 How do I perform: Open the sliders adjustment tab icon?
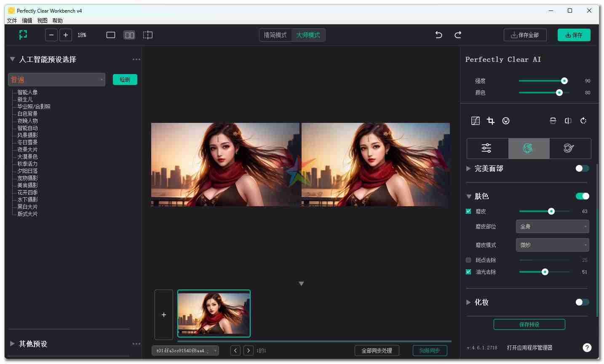tap(486, 148)
